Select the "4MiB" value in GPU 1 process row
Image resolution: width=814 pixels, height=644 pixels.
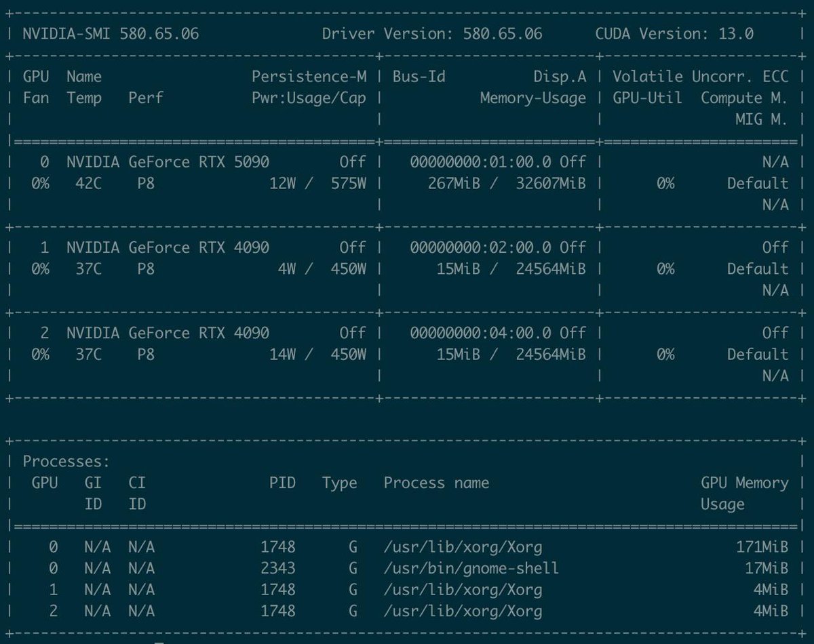point(771,590)
